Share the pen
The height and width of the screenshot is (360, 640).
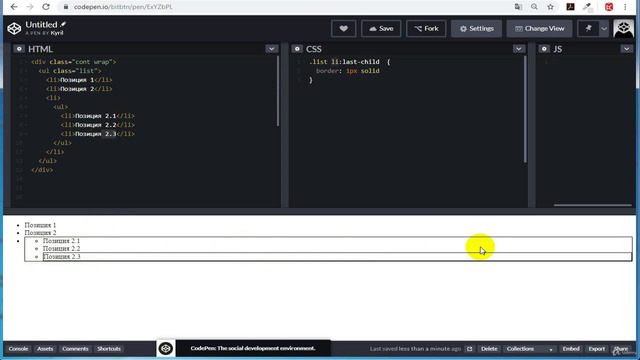(621, 349)
